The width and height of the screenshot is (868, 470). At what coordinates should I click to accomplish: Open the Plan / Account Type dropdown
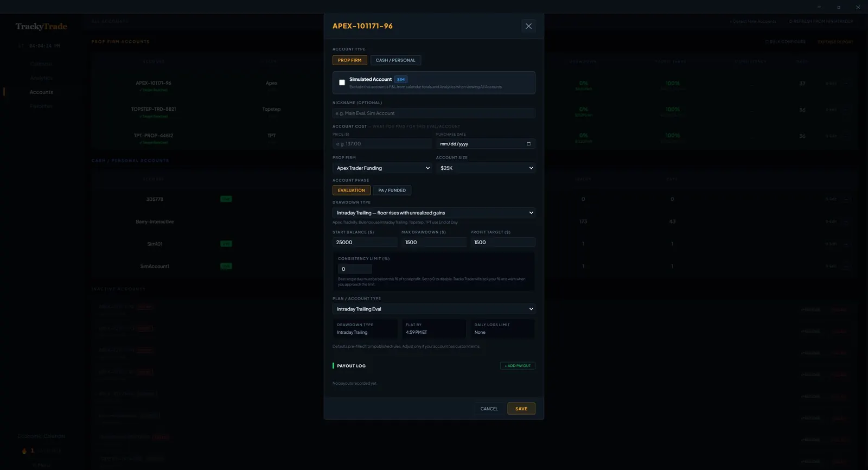pos(434,309)
